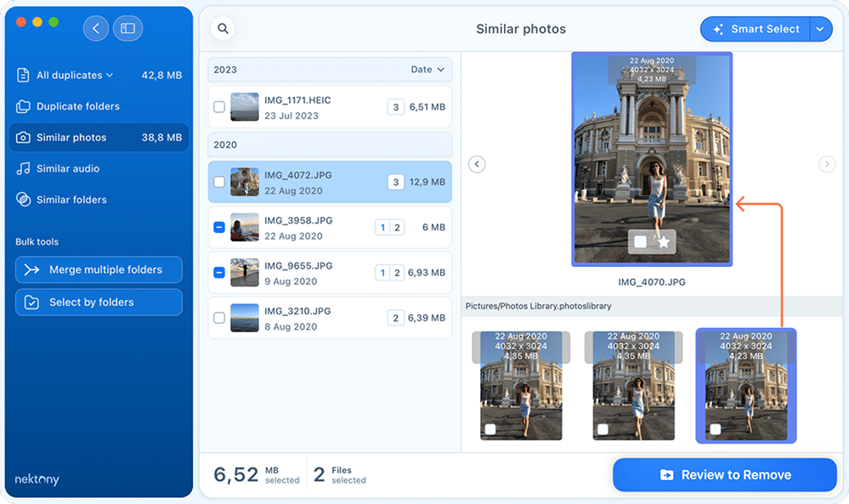Expand the All duplicates chevron
Viewport: 849px width, 504px height.
tap(110, 75)
